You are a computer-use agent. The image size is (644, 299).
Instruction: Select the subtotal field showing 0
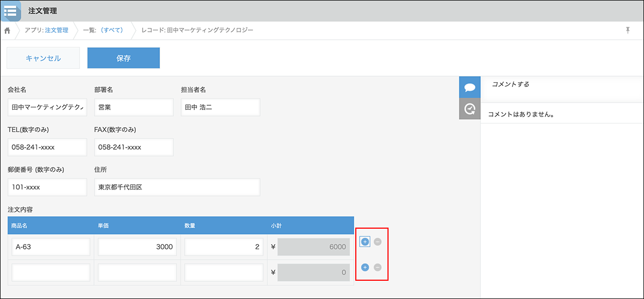pos(314,273)
